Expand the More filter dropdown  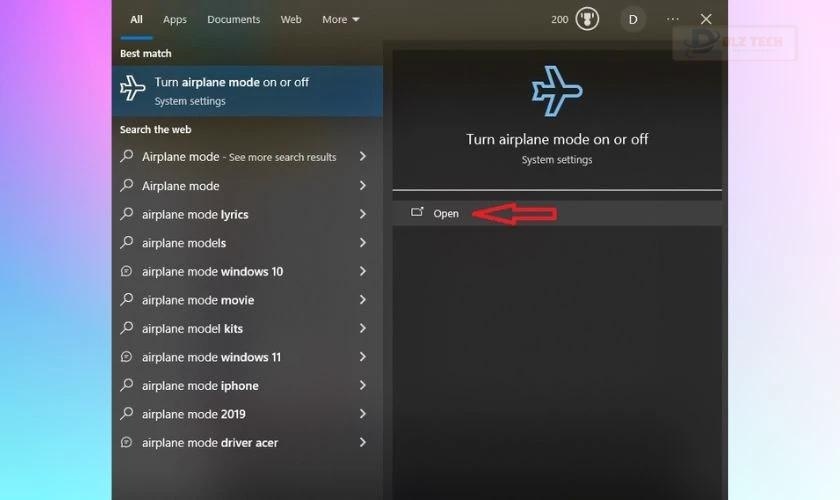[x=340, y=19]
